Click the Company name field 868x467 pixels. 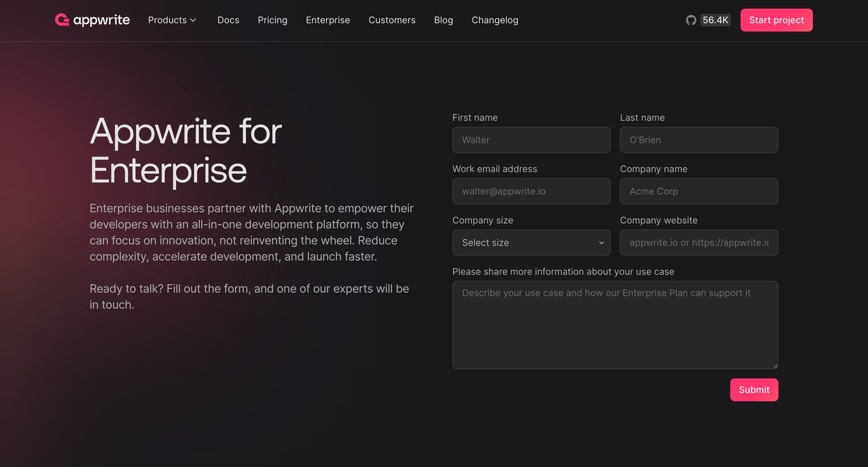[x=699, y=191]
